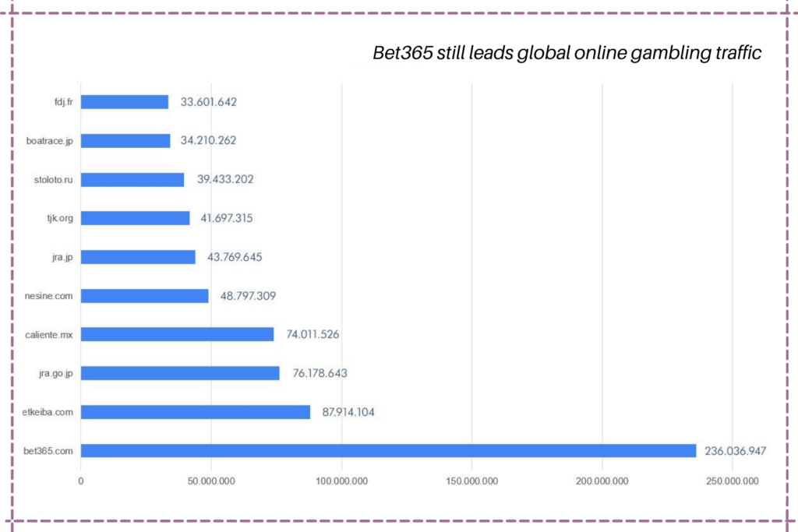Click the fdj.fr bar

coord(125,101)
